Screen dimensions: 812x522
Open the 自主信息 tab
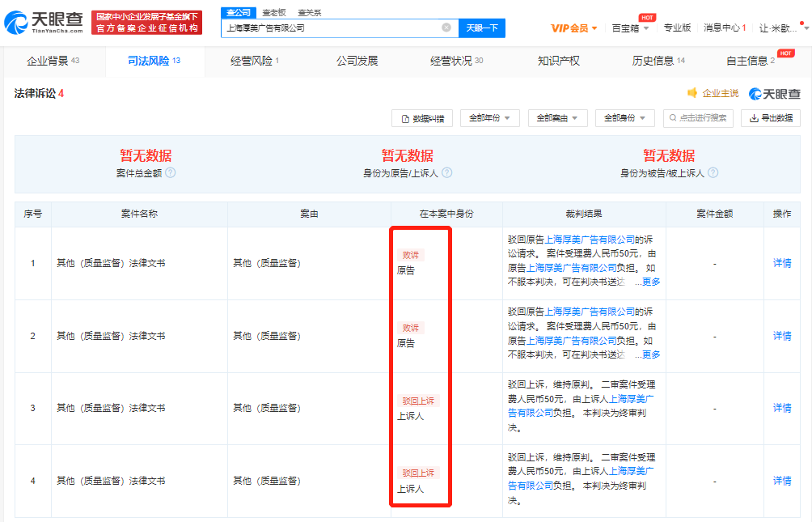751,62
